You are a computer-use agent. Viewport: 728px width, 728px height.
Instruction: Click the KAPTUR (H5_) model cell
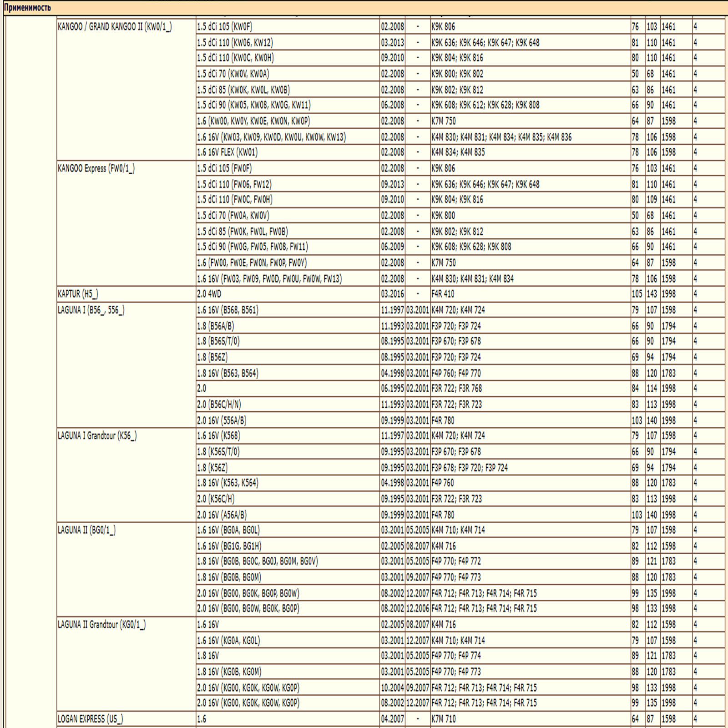78,294
